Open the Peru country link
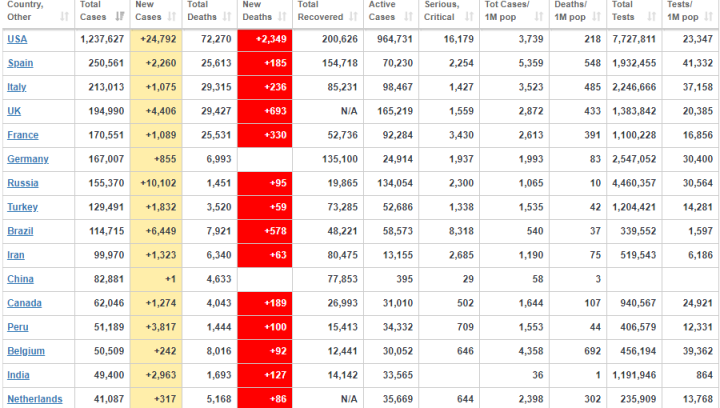Viewport: 720px width, 408px height. coord(18,327)
